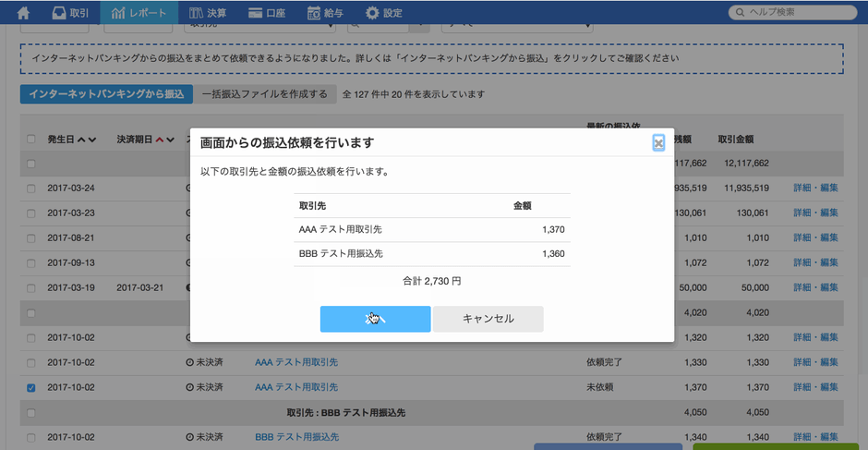Open the 取引 menu
The height and width of the screenshot is (450, 868).
[71, 13]
